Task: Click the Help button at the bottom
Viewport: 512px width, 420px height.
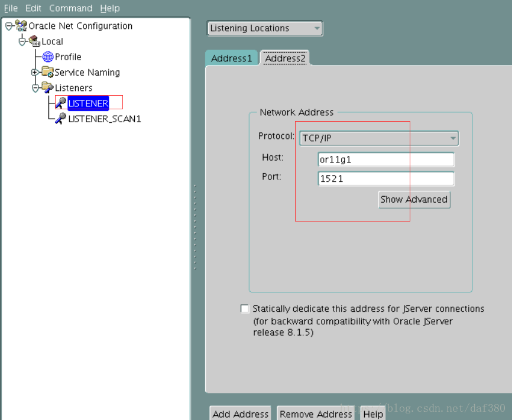Action: click(x=373, y=414)
